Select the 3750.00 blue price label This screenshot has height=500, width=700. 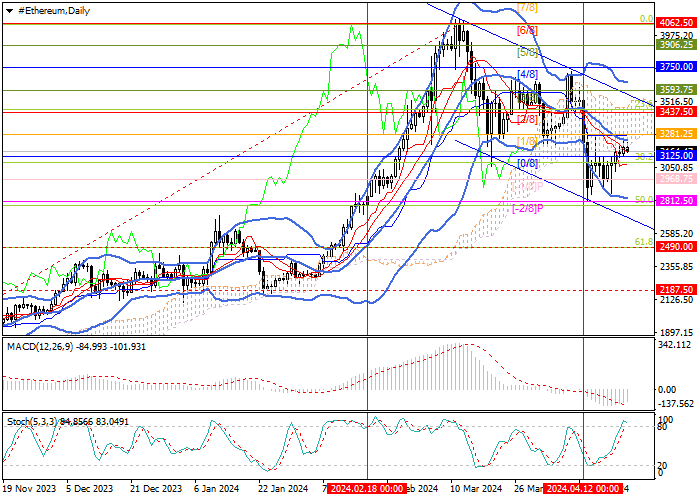pyautogui.click(x=676, y=67)
